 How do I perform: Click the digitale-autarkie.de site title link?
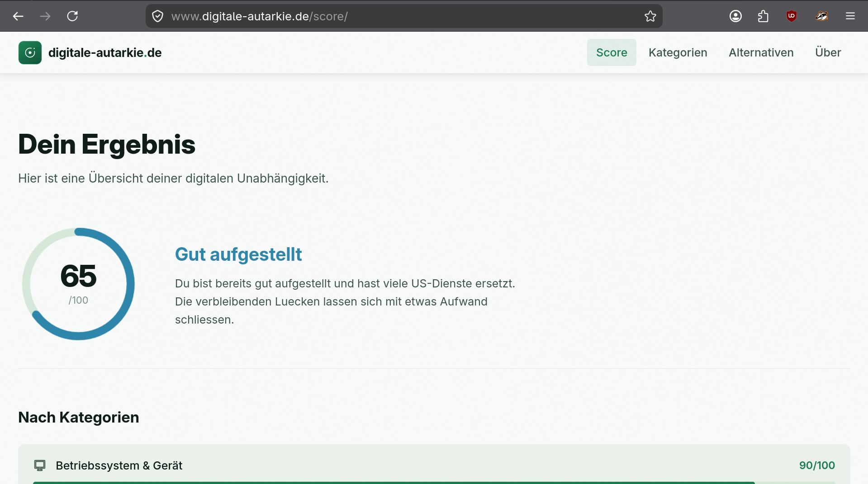tap(105, 52)
